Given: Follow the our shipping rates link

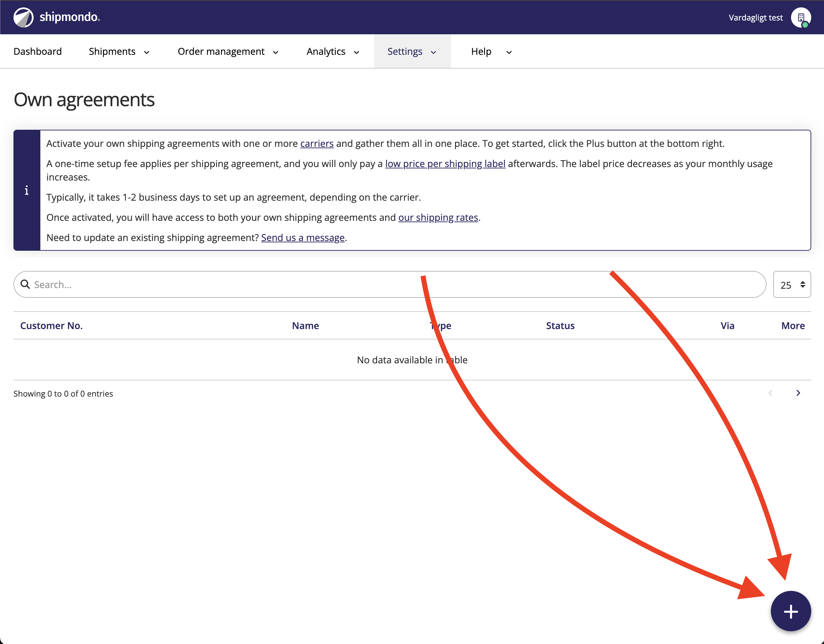Looking at the screenshot, I should 438,217.
